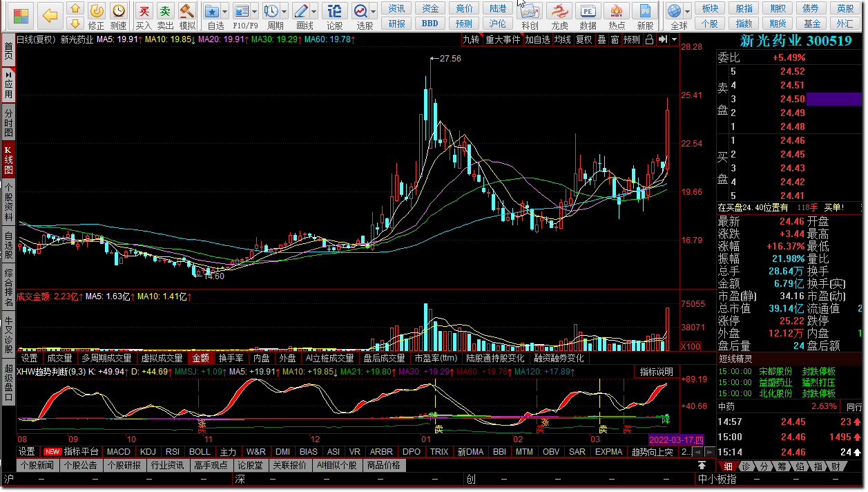Expand the 画线 dropdown arrow

point(314,11)
